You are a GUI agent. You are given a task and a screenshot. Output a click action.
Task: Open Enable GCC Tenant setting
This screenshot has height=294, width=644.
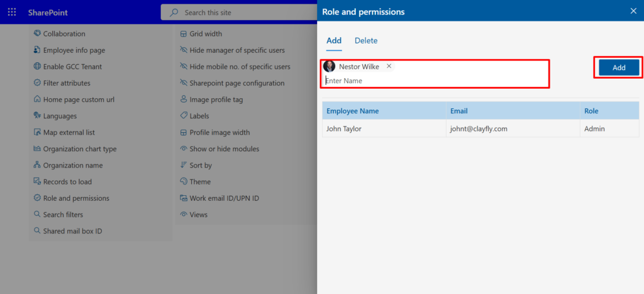(72, 67)
